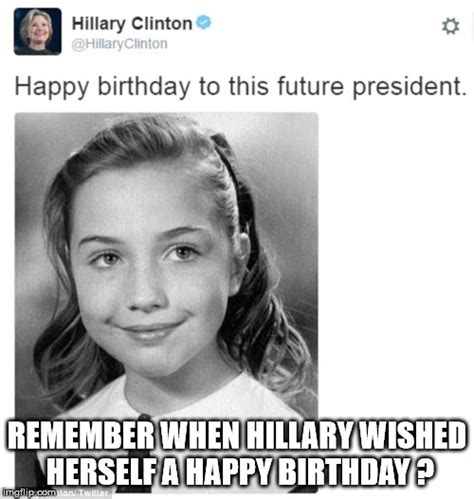
Task: Click the word WISHED in the caption
Action: 411,436
